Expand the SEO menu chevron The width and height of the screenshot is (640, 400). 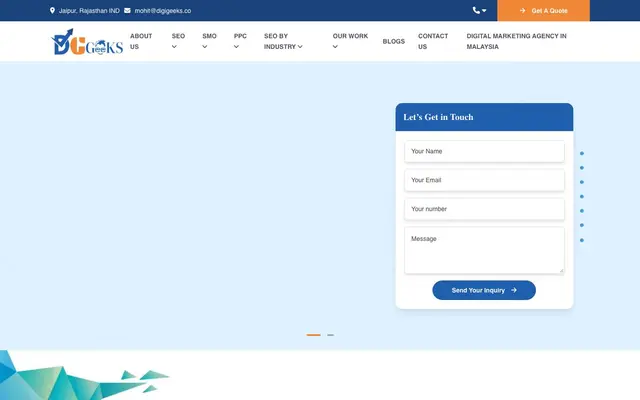point(174,47)
